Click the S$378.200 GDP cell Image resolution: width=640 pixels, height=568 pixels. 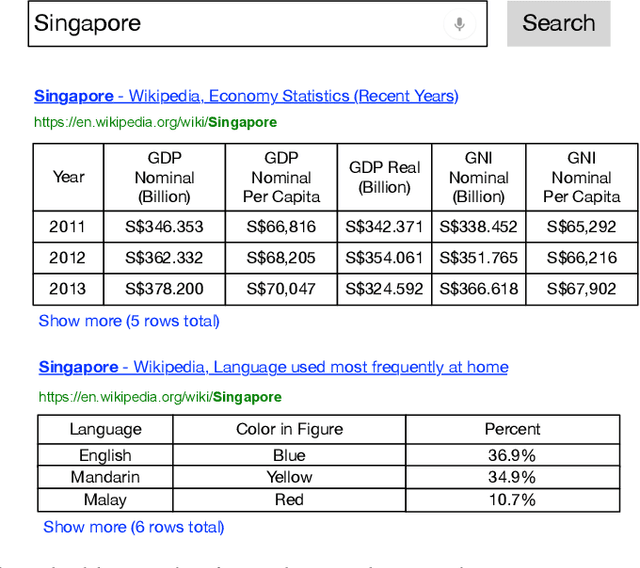tap(164, 289)
